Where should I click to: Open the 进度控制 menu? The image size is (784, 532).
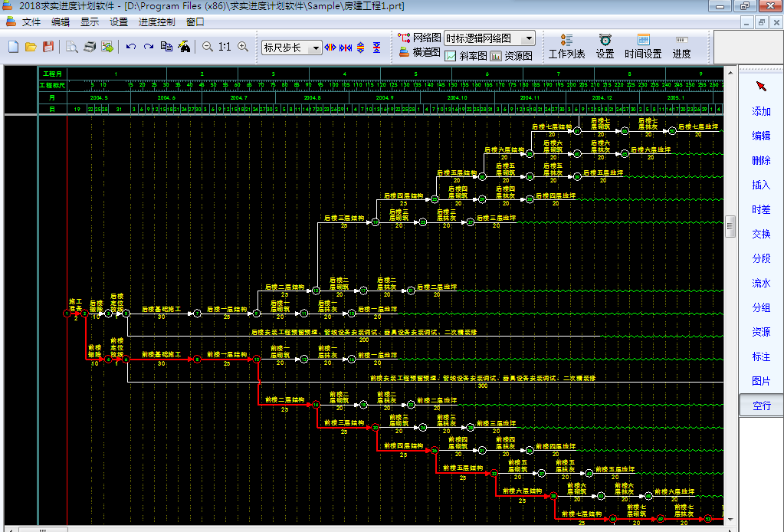click(157, 22)
